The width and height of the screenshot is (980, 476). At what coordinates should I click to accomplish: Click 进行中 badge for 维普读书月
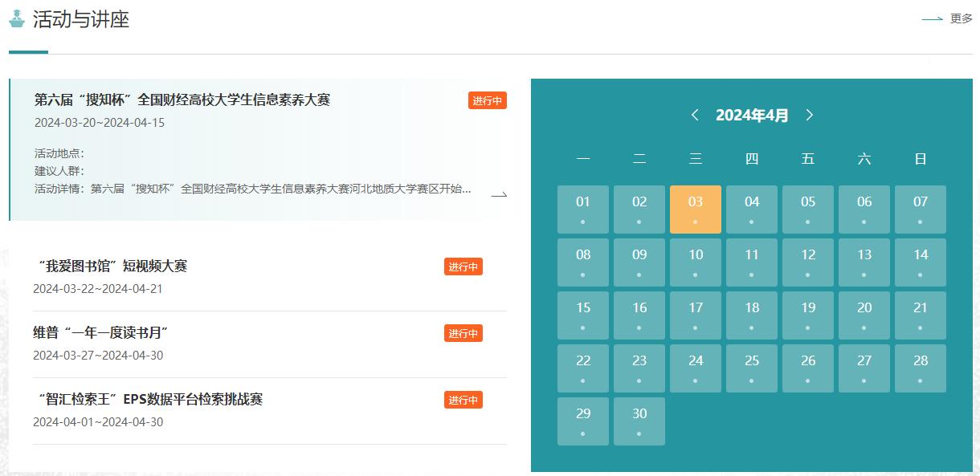click(463, 333)
